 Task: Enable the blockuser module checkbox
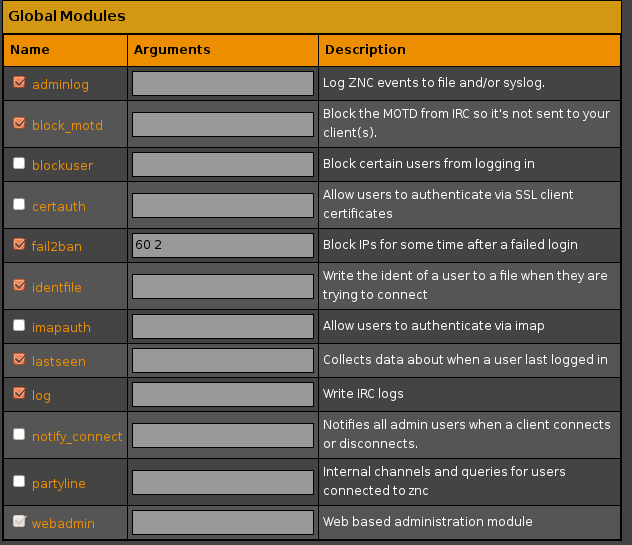[x=19, y=163]
